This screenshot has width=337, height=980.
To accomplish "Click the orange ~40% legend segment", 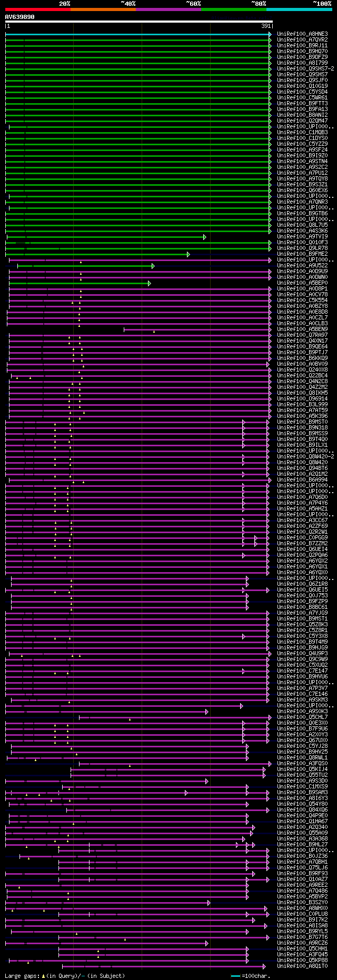I will (103, 9).
